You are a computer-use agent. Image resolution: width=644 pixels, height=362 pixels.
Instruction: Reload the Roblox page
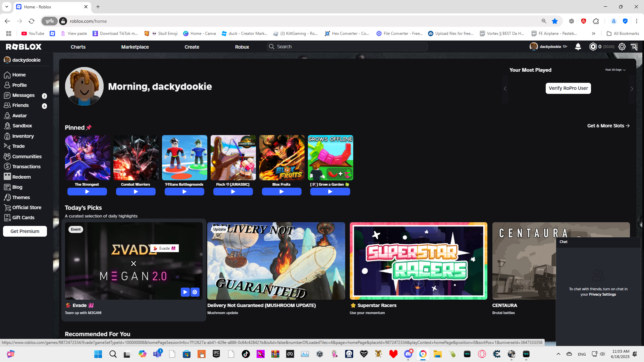pyautogui.click(x=32, y=21)
